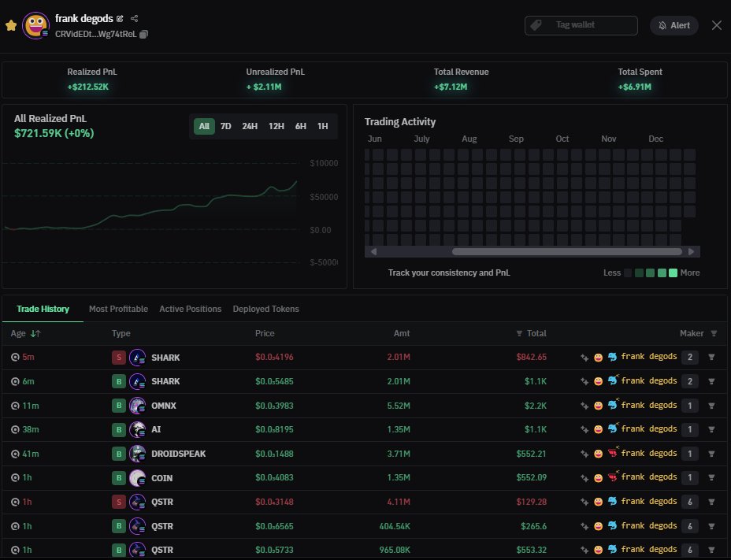Select the 7D timeframe for Realized PnL

click(x=226, y=126)
